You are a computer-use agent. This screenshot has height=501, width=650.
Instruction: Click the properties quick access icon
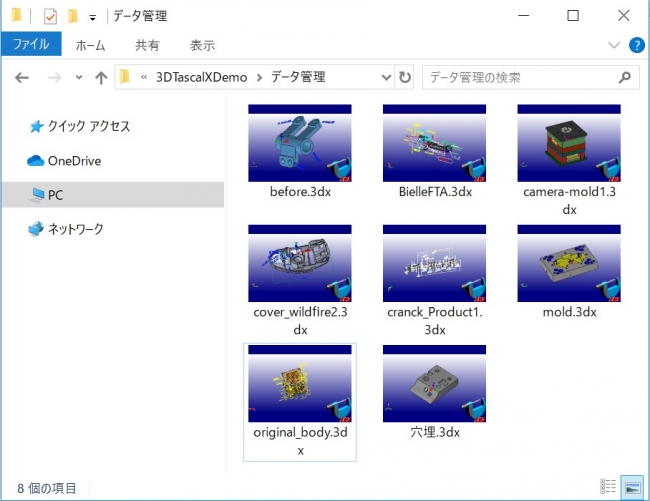[50, 17]
